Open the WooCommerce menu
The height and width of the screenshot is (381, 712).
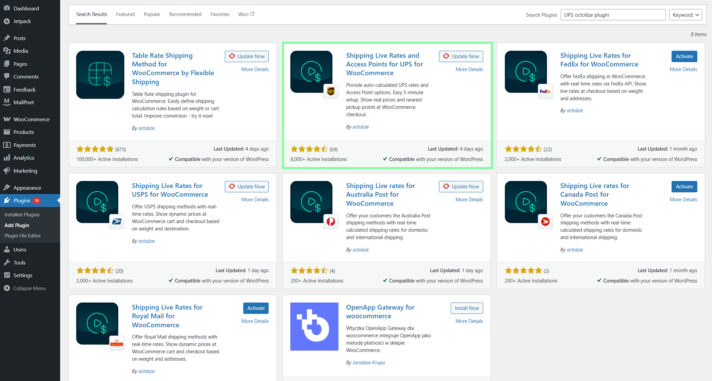coord(30,119)
